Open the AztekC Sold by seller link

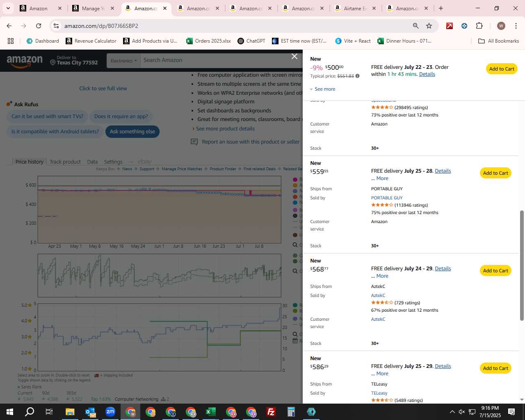point(378,295)
